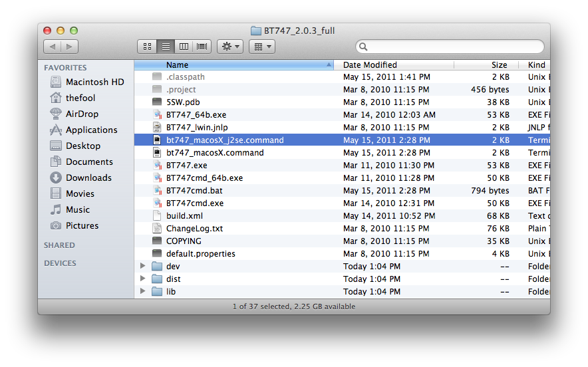Select Macintosh HD in the sidebar
588x367 pixels.
(x=94, y=82)
